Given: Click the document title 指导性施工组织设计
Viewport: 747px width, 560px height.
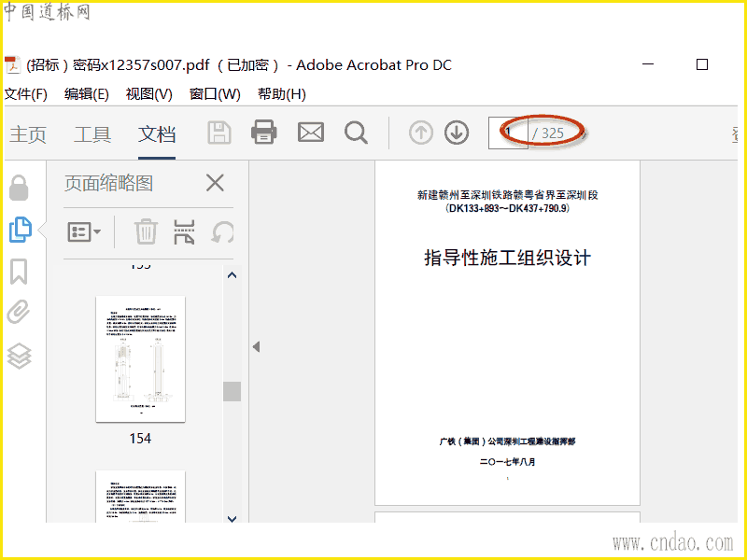Looking at the screenshot, I should tap(507, 258).
